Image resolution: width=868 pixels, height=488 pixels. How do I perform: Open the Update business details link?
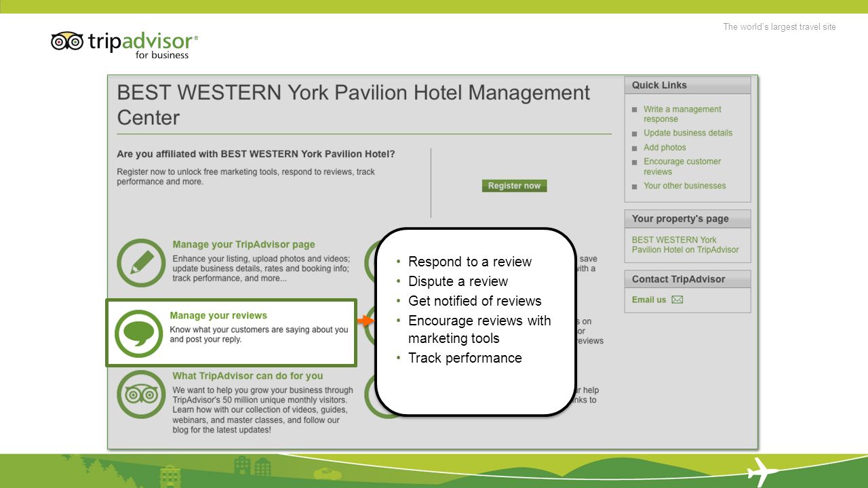[688, 133]
